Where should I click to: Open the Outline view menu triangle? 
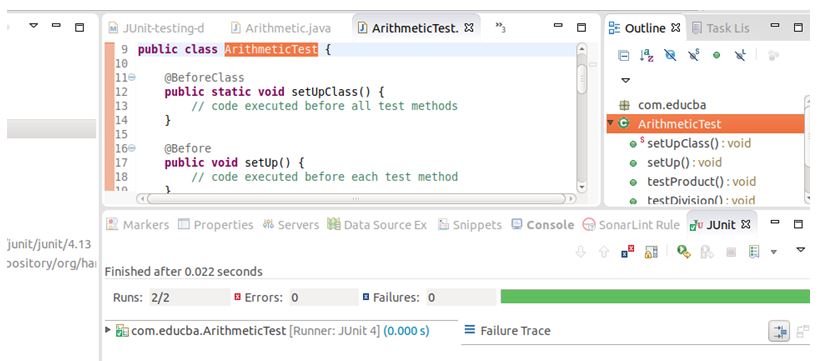tap(625, 80)
